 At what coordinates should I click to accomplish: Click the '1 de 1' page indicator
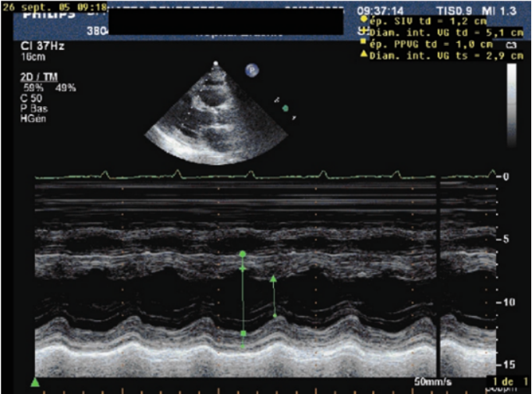(x=510, y=381)
